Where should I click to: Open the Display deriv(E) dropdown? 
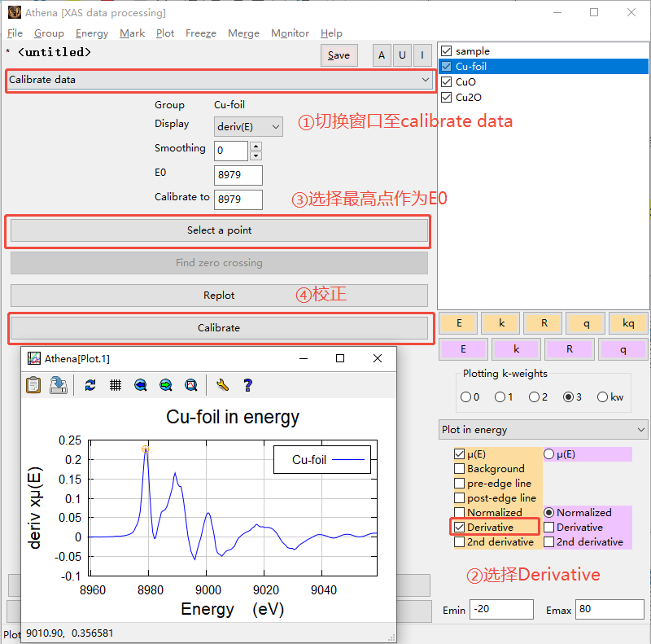(248, 126)
